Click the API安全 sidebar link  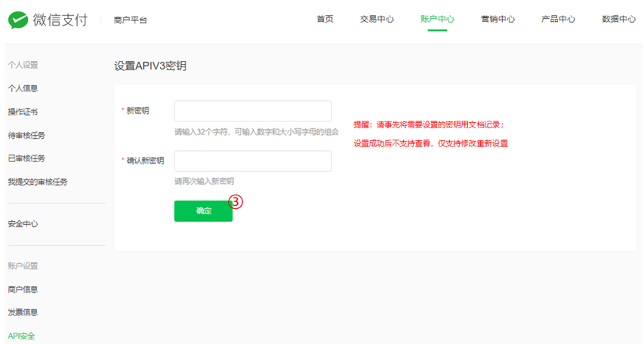point(21,336)
